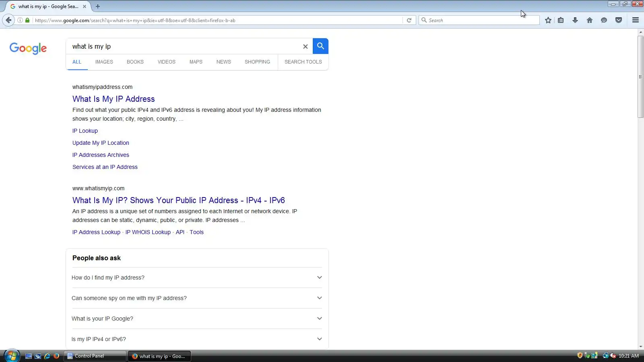Open the 'Update My IP Location' sitelink
Viewport: 644px width, 362px height.
click(x=101, y=143)
